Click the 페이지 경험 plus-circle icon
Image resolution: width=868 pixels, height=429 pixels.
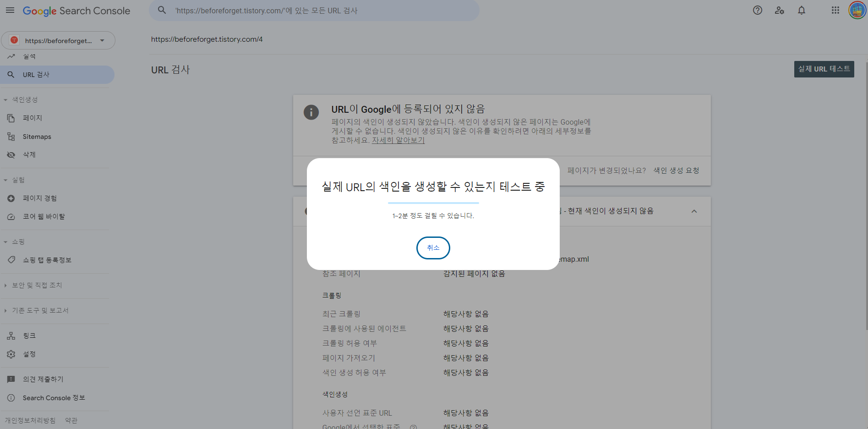click(11, 198)
